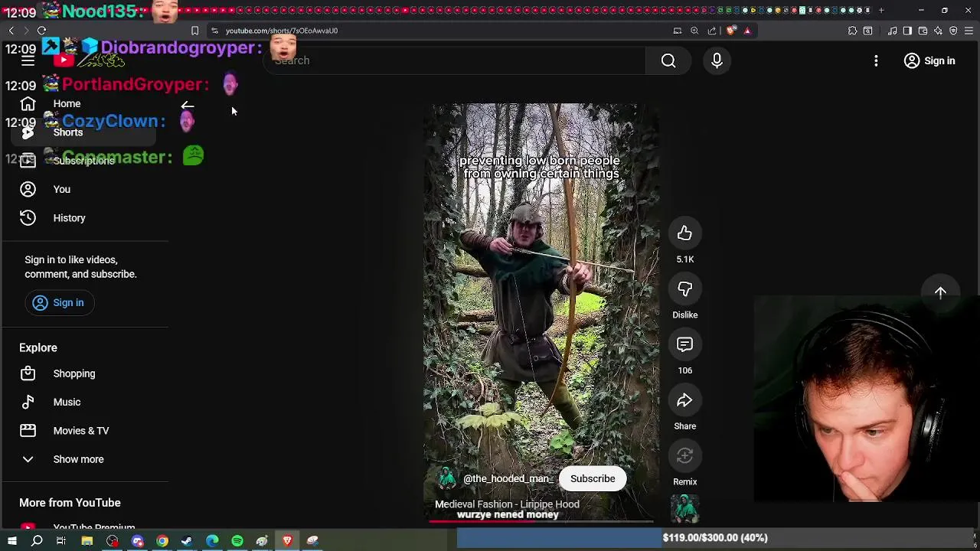The width and height of the screenshot is (980, 551).
Task: Open Task View on the taskbar
Action: (x=61, y=541)
